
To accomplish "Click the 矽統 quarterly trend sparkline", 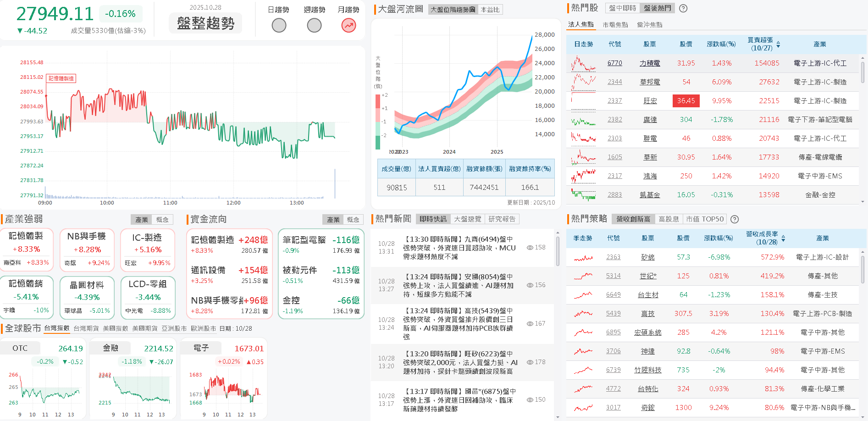I will click(x=583, y=258).
